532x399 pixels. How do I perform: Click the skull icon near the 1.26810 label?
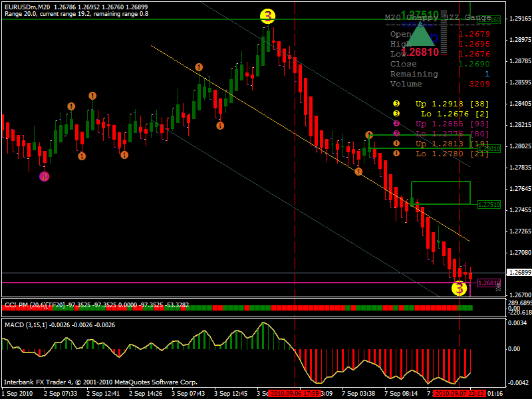click(x=499, y=287)
